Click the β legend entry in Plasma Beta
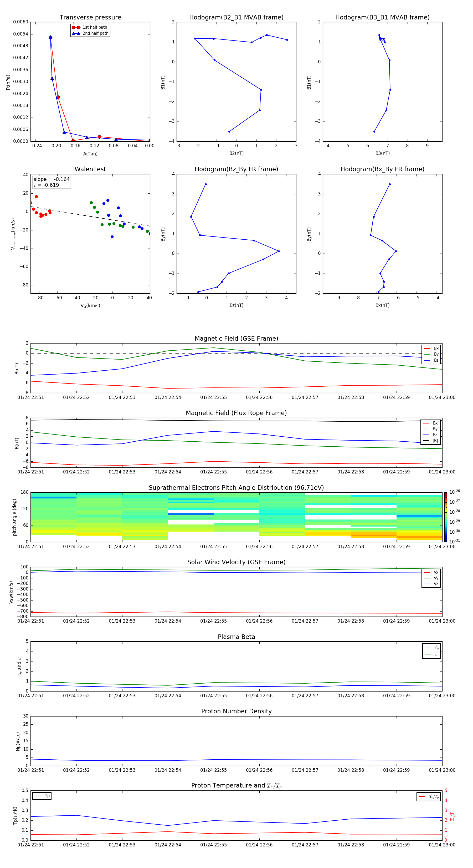The height and width of the screenshot is (868, 473). [431, 654]
